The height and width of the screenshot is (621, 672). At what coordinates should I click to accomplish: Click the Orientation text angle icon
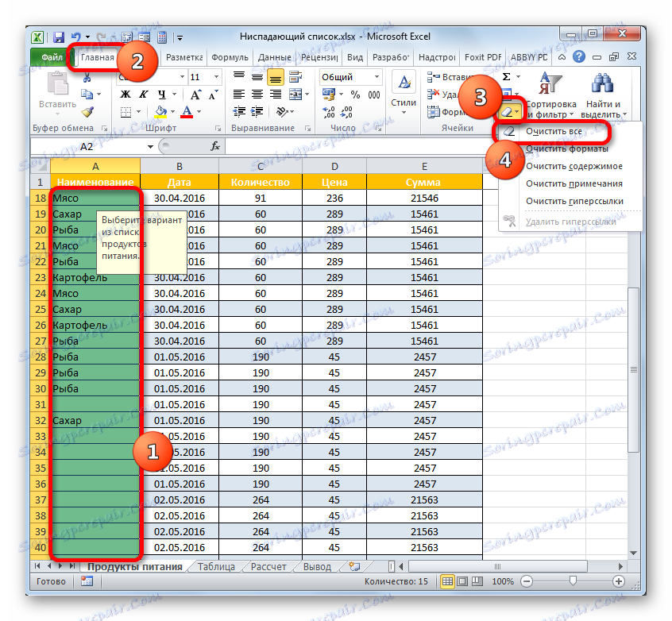click(x=282, y=112)
